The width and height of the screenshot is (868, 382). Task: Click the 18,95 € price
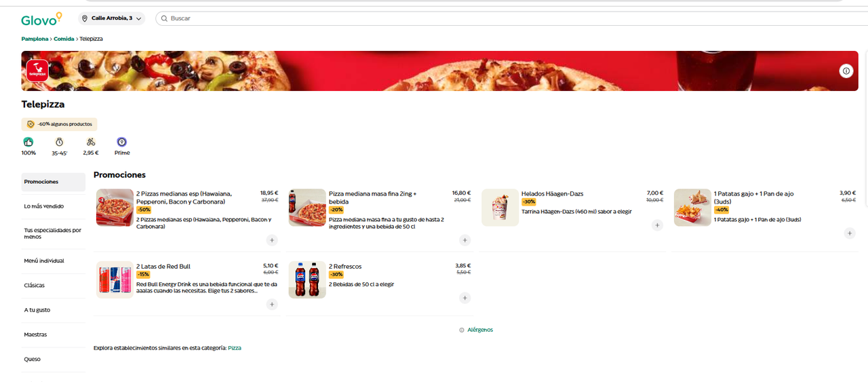(269, 193)
